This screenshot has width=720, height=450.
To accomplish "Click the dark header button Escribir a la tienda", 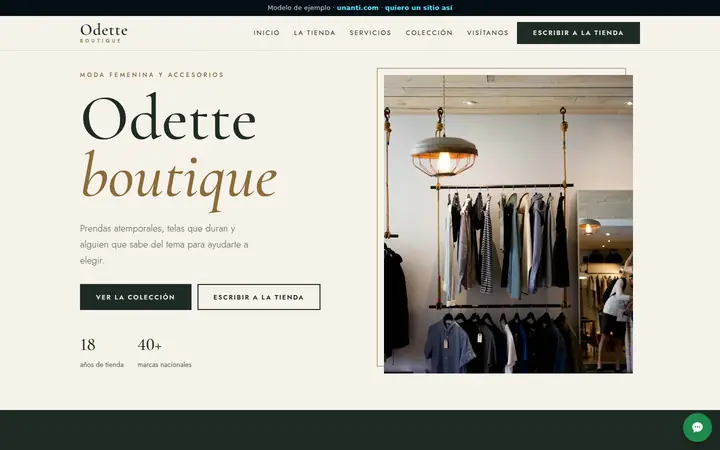I will [x=578, y=33].
